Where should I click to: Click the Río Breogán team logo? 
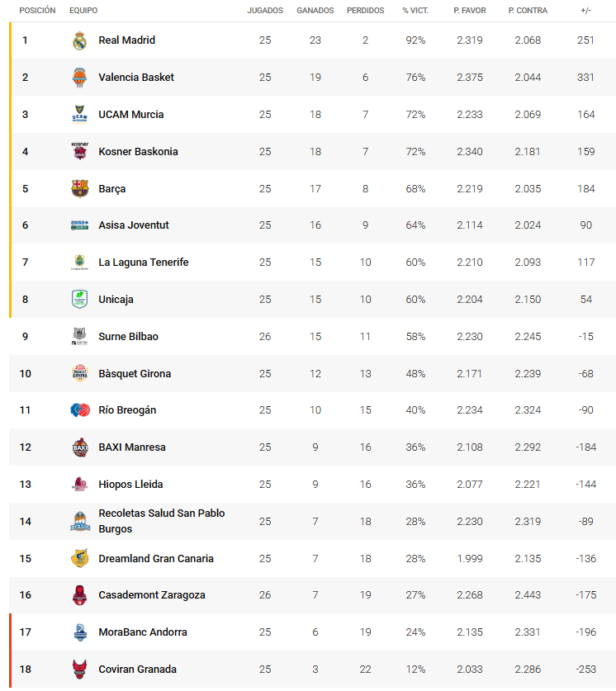pyautogui.click(x=79, y=410)
